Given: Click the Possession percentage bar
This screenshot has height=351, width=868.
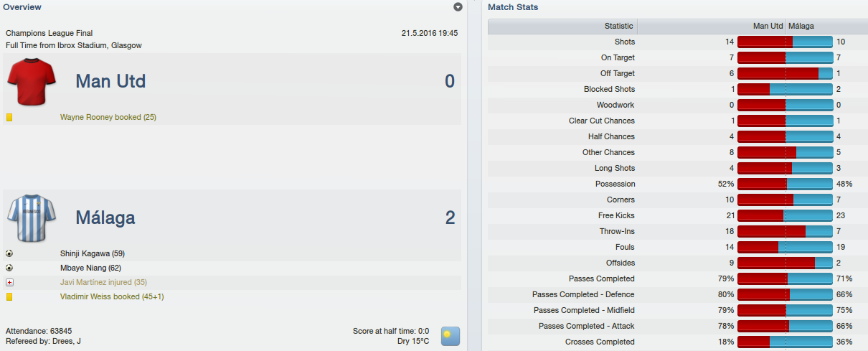Looking at the screenshot, I should 786,184.
